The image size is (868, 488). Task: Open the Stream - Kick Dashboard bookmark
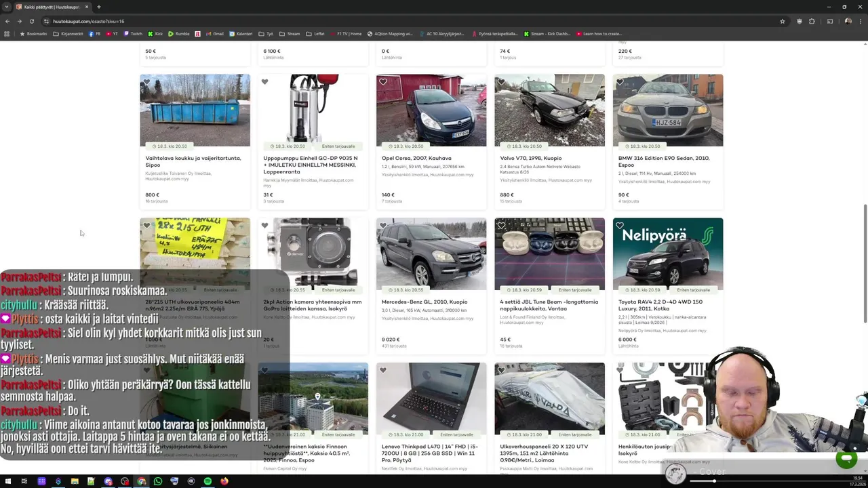[547, 34]
